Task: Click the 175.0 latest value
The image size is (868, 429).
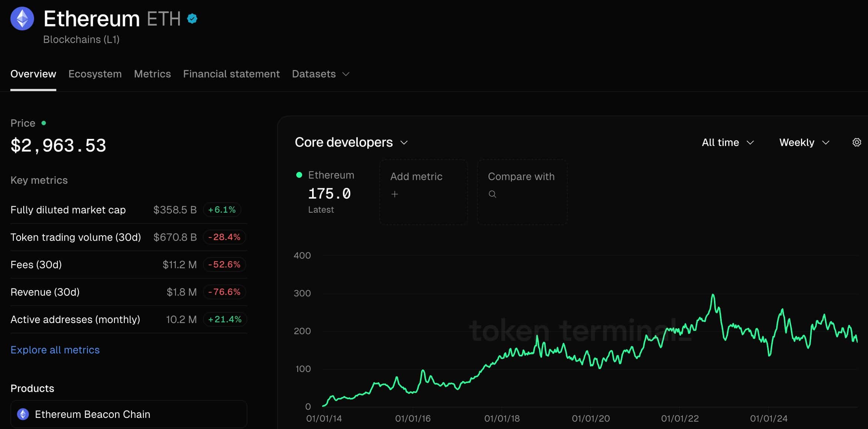Action: point(330,194)
